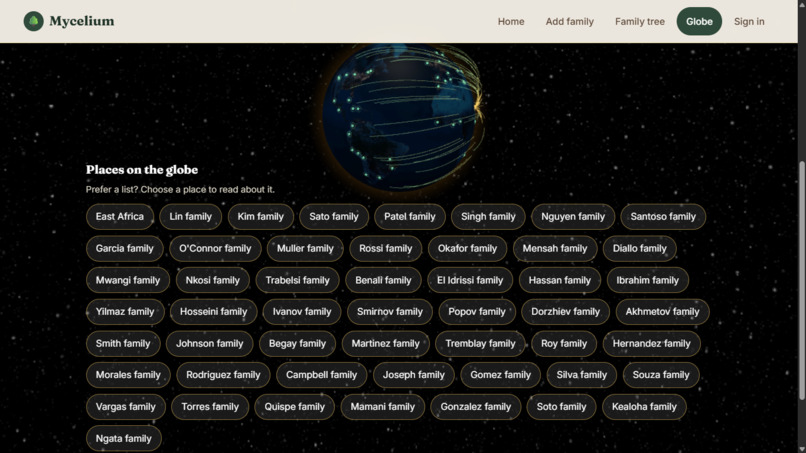The height and width of the screenshot is (453, 806).
Task: Select Dorzhiev family chip
Action: point(565,312)
